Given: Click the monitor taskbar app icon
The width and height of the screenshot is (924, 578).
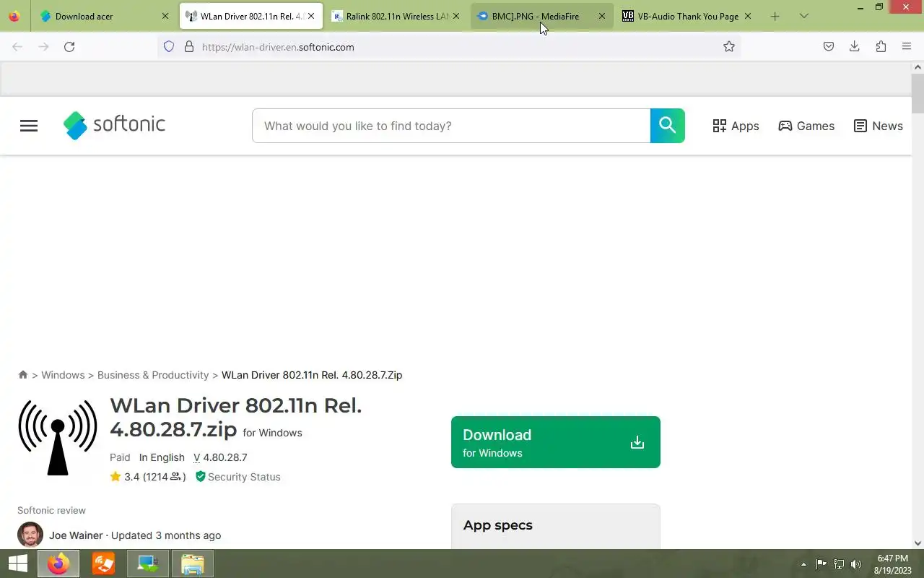Looking at the screenshot, I should 148,564.
